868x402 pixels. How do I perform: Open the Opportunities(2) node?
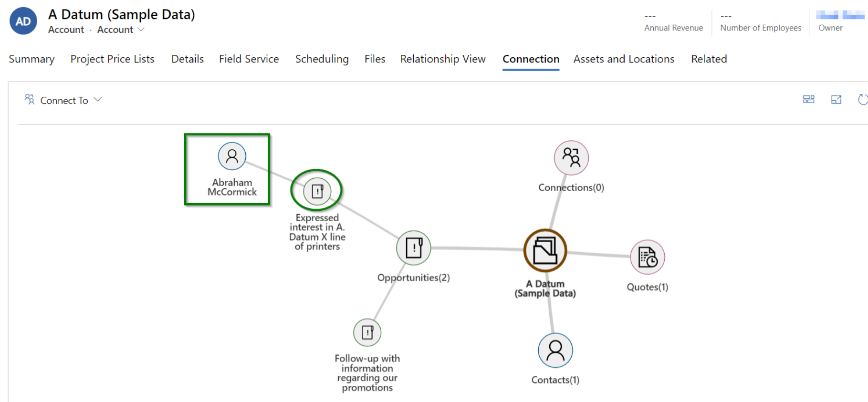tap(414, 248)
